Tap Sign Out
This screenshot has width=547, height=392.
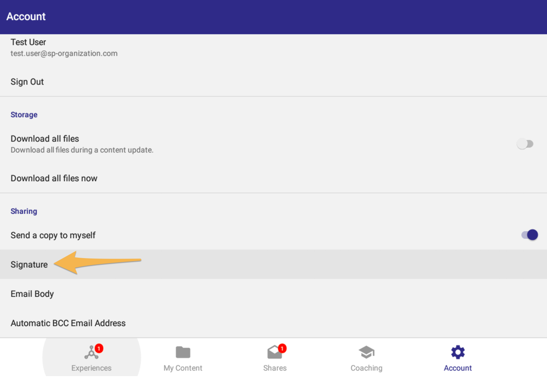click(x=27, y=82)
